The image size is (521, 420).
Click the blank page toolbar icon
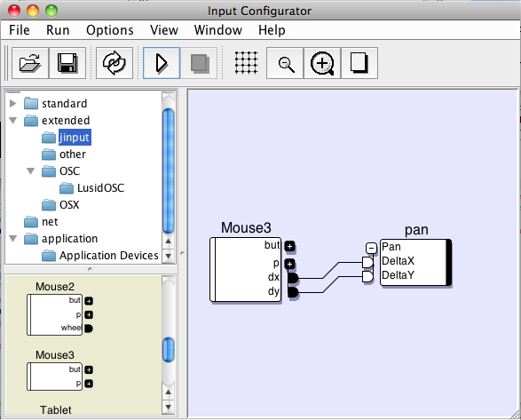(x=359, y=63)
